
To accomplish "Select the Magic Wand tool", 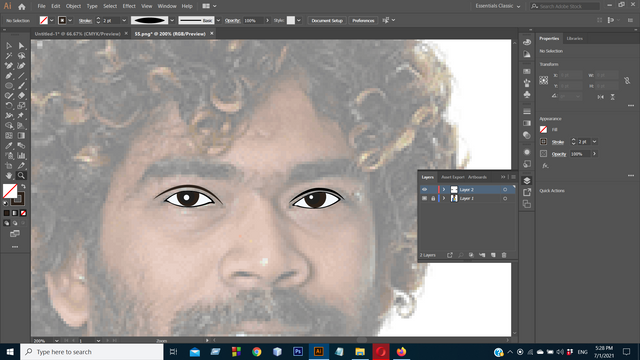I will [x=9, y=56].
